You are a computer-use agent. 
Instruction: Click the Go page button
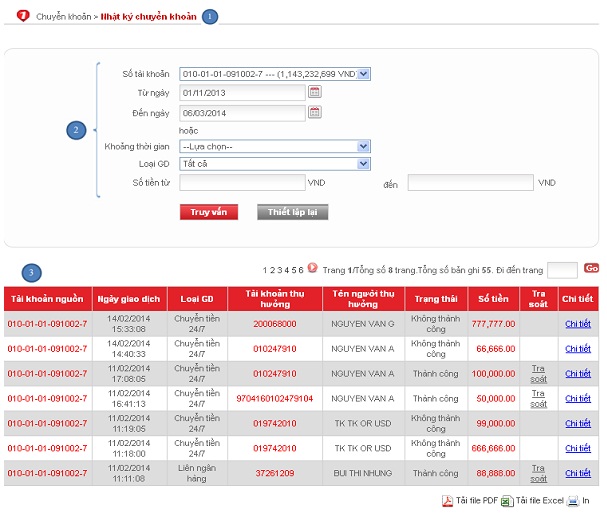[x=592, y=268]
